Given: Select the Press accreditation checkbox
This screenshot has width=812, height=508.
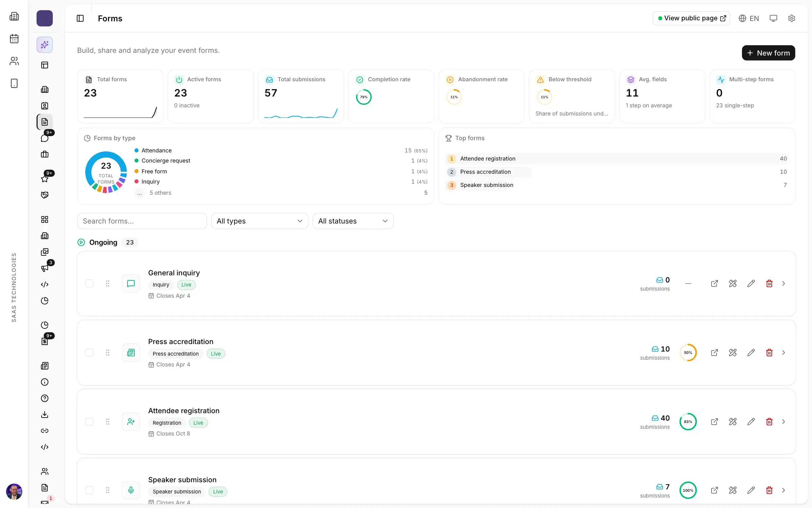Looking at the screenshot, I should [x=89, y=353].
